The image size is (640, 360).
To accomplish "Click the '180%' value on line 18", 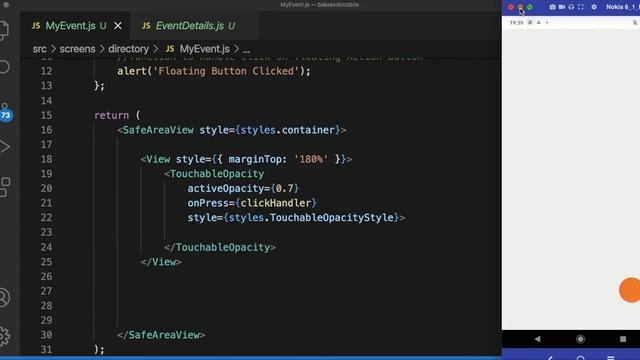I will click(x=311, y=159).
